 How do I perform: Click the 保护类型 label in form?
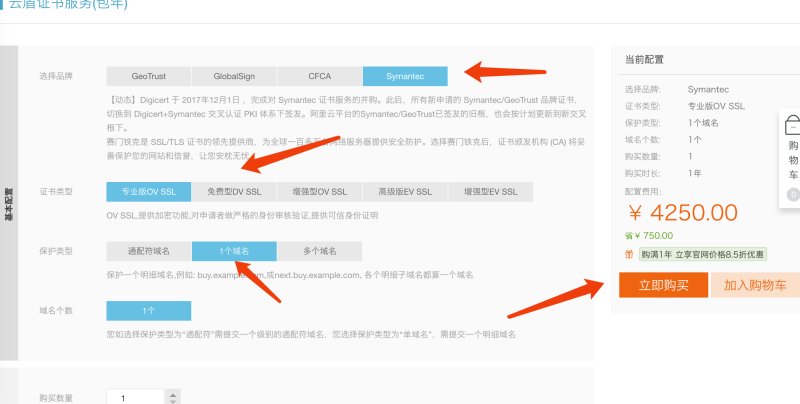click(x=56, y=251)
